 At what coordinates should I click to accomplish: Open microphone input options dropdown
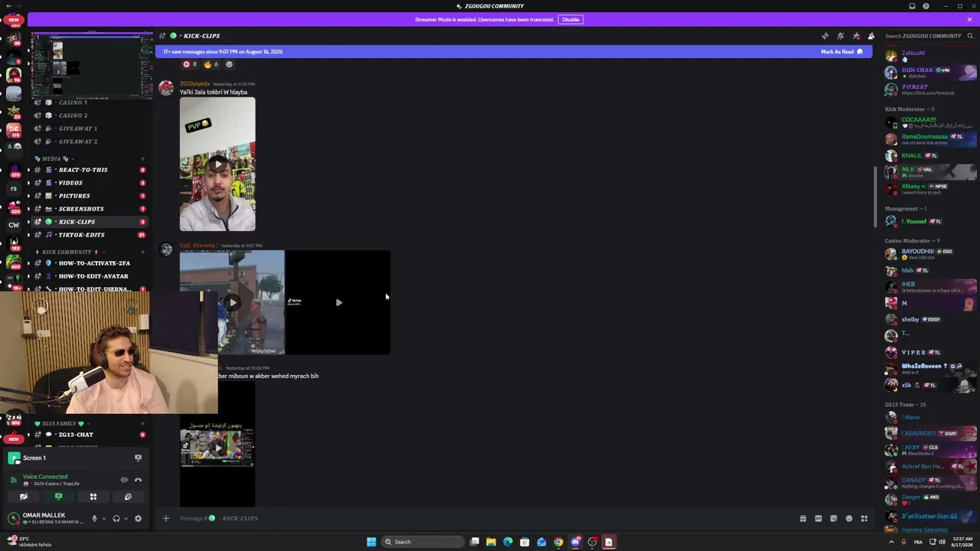point(103,519)
